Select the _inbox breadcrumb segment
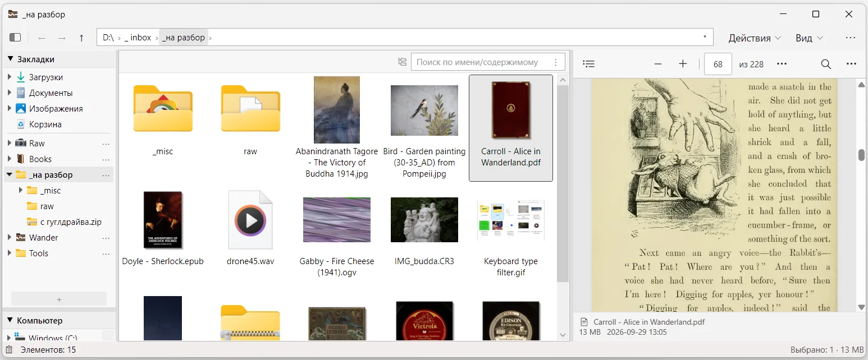Screen dimensions: 868x360 coord(138,38)
